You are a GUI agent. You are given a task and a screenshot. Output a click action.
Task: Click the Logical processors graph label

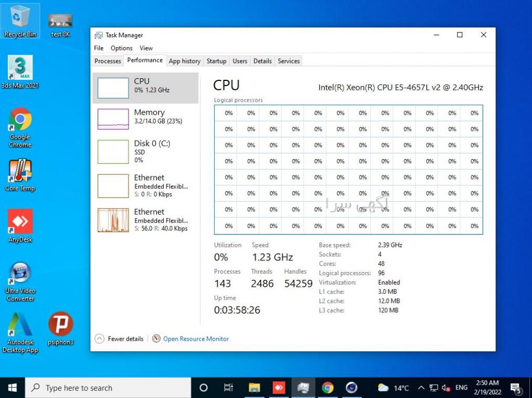[238, 100]
